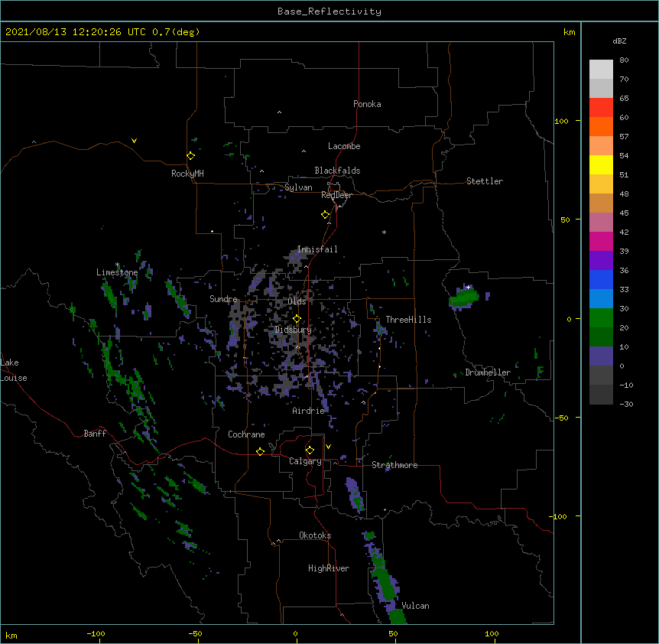Click the Blackfalds city label
659x644 pixels.
pos(337,171)
